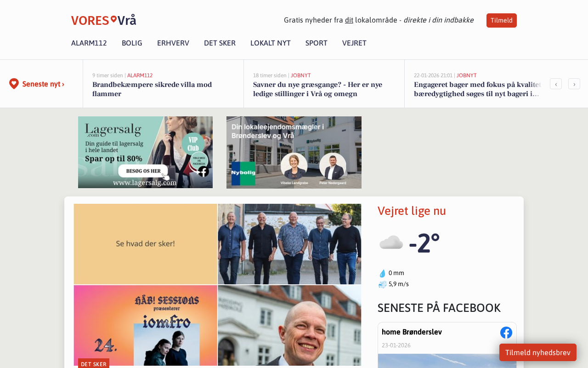Viewport: 588px width, 368px height.
Task: Click the cloud weather icon
Action: tap(391, 242)
